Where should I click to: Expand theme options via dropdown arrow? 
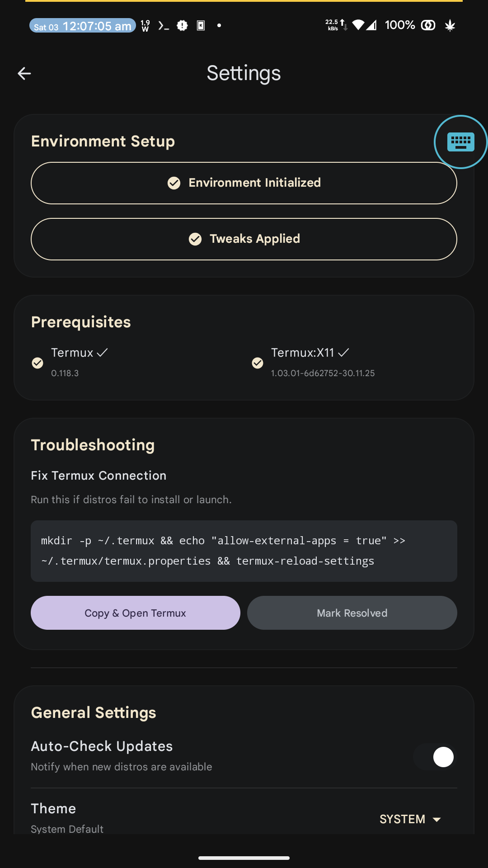[x=436, y=820]
